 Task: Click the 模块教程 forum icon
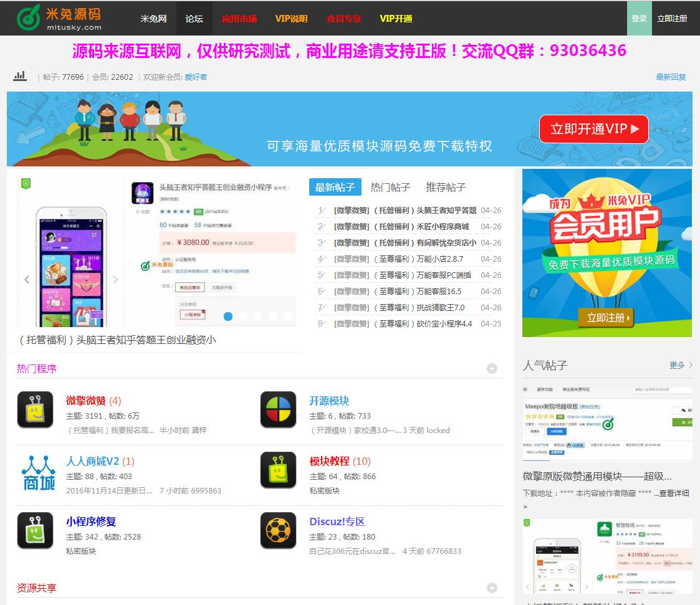tap(278, 470)
